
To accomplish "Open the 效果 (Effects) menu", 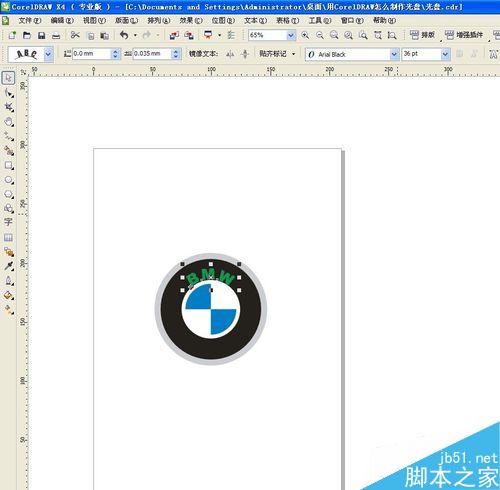I will point(191,21).
